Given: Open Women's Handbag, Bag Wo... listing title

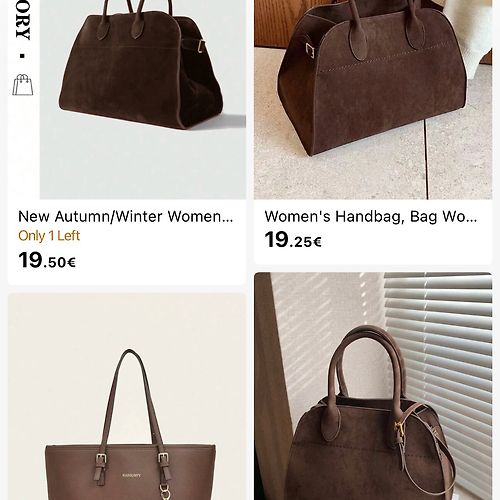Looking at the screenshot, I should pyautogui.click(x=371, y=217).
